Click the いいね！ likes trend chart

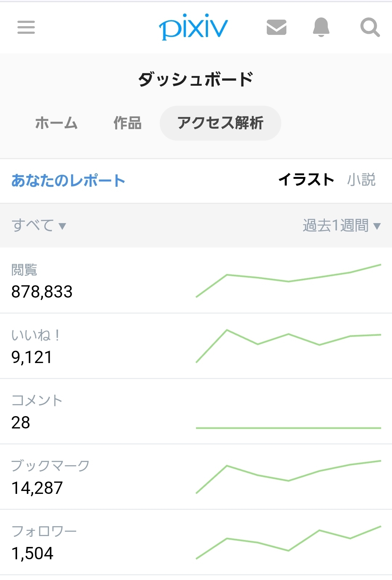point(288,346)
